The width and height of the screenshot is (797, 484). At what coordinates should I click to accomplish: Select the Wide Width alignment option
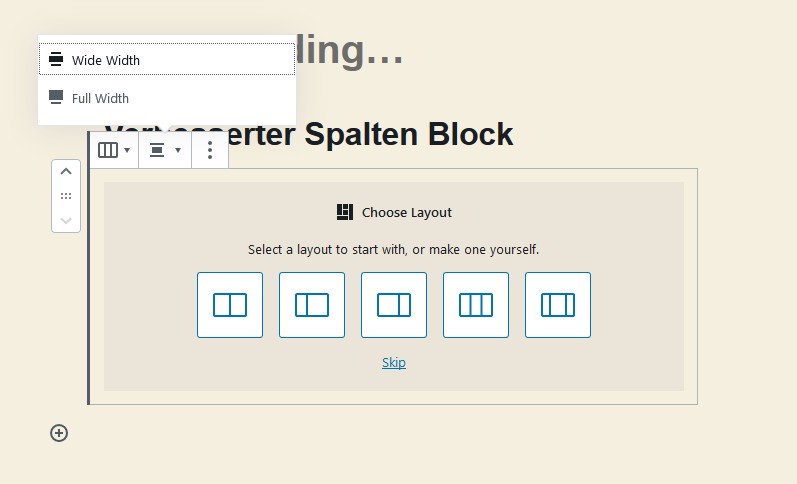coord(166,60)
